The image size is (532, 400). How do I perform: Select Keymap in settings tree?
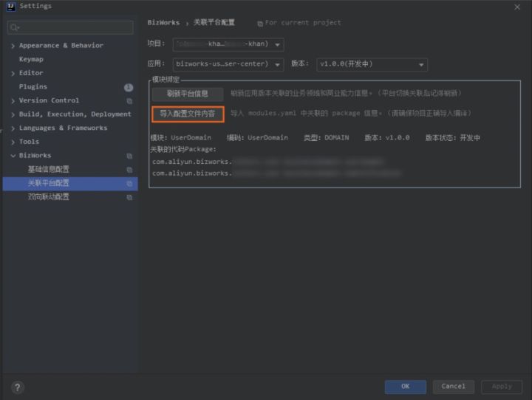tap(31, 59)
